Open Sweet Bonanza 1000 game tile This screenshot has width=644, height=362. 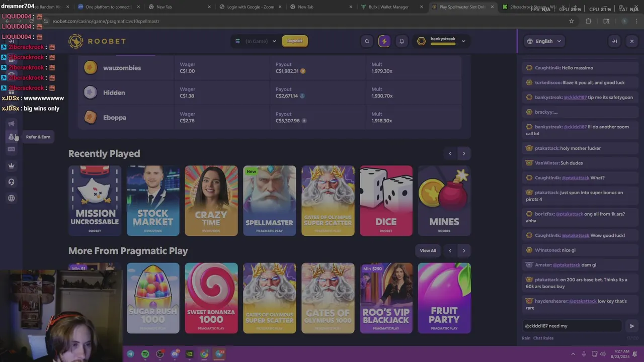coord(211,298)
